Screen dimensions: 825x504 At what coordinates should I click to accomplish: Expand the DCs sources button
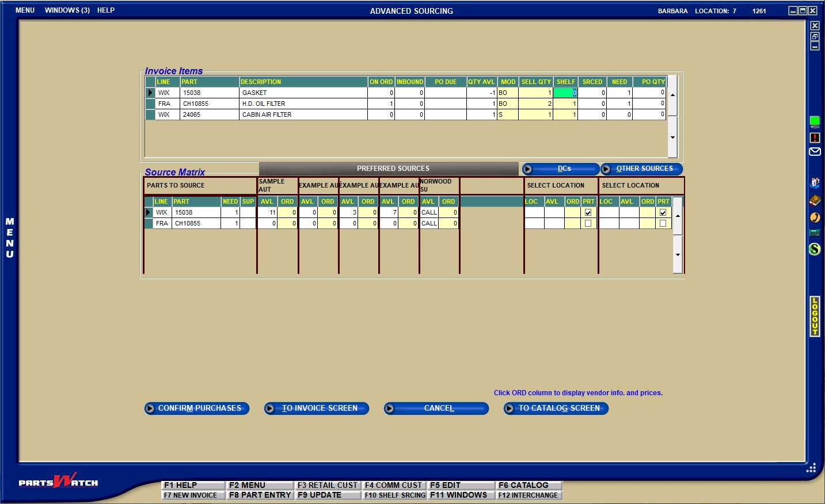(560, 169)
